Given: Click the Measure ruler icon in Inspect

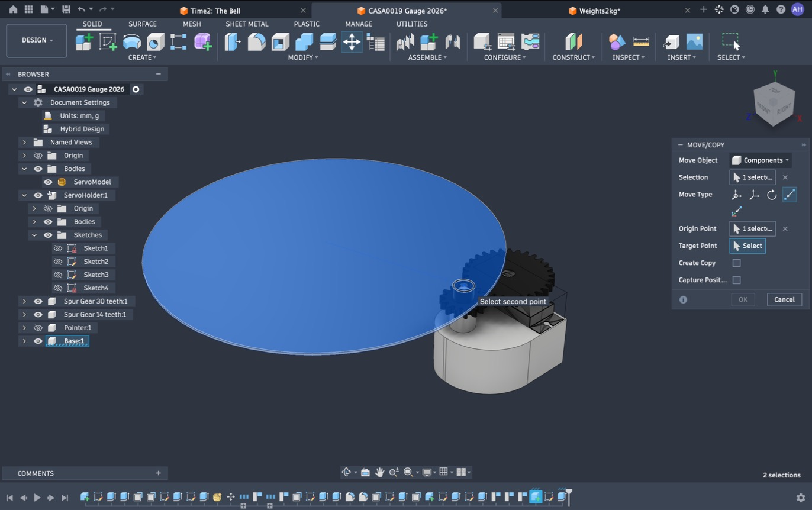Looking at the screenshot, I should 641,42.
